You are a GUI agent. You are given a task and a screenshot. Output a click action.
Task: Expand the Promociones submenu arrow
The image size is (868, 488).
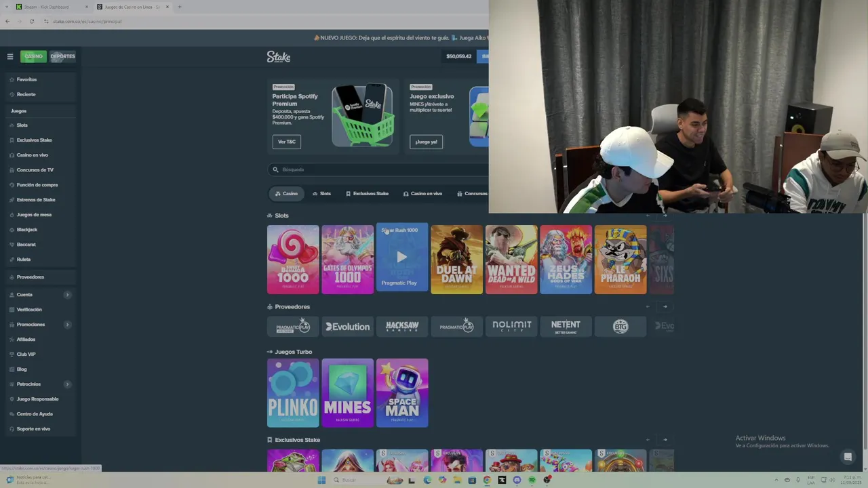click(67, 325)
